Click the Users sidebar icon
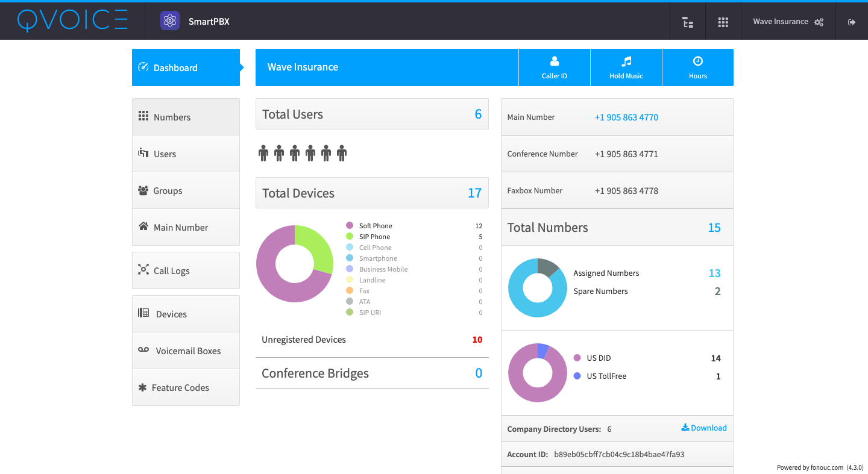868x474 pixels. click(143, 153)
